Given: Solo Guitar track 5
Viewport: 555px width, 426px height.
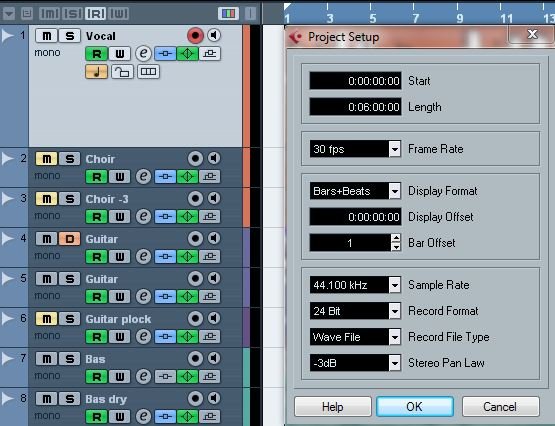Looking at the screenshot, I should point(70,279).
